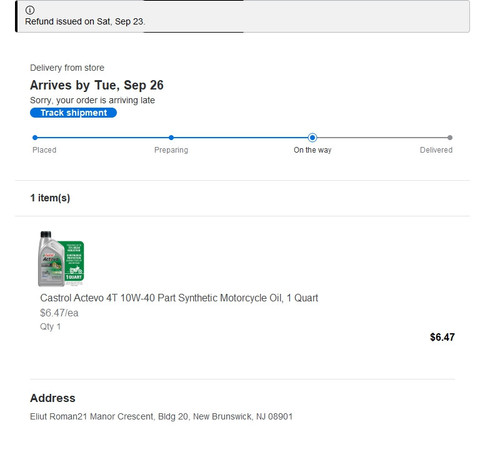Screen dimensions: 500x464
Task: Click the Delivery from store label
Action: 67,68
